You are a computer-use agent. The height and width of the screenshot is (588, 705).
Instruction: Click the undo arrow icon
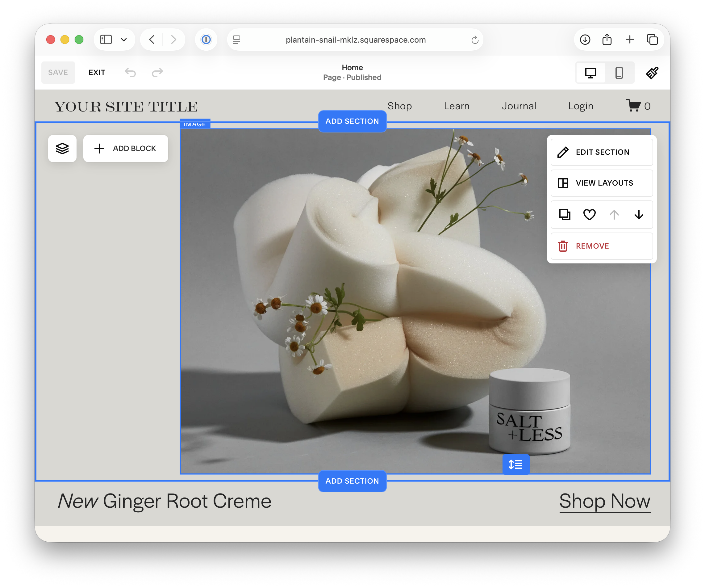pos(130,72)
